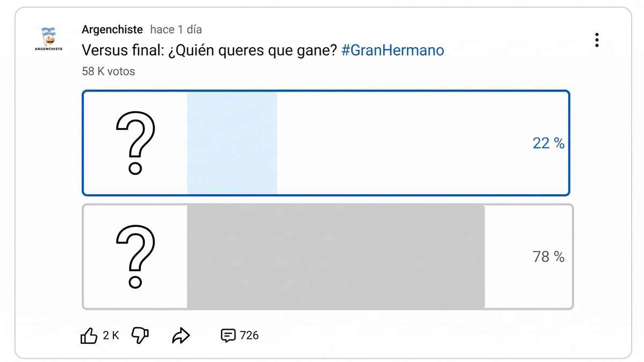Viewport: 644px width, 362px height.
Task: Click the first option's question mark image
Action: (x=135, y=143)
